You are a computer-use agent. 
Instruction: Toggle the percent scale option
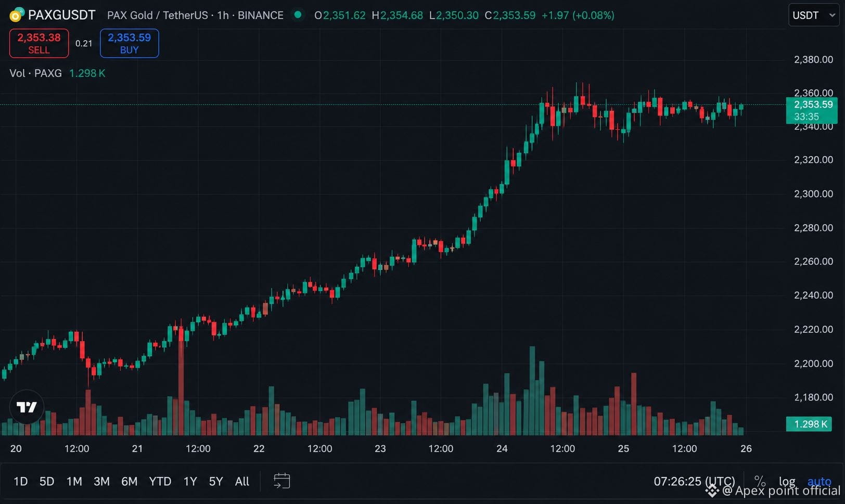tap(760, 481)
